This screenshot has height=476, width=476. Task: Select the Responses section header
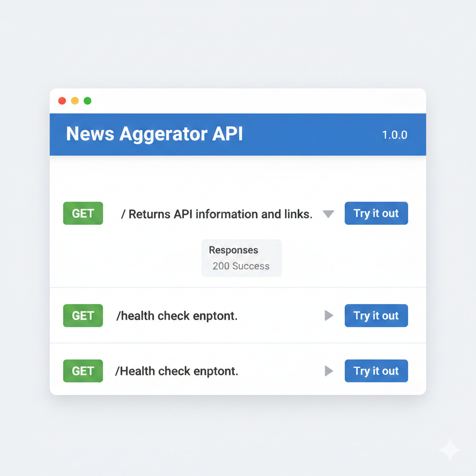click(233, 250)
